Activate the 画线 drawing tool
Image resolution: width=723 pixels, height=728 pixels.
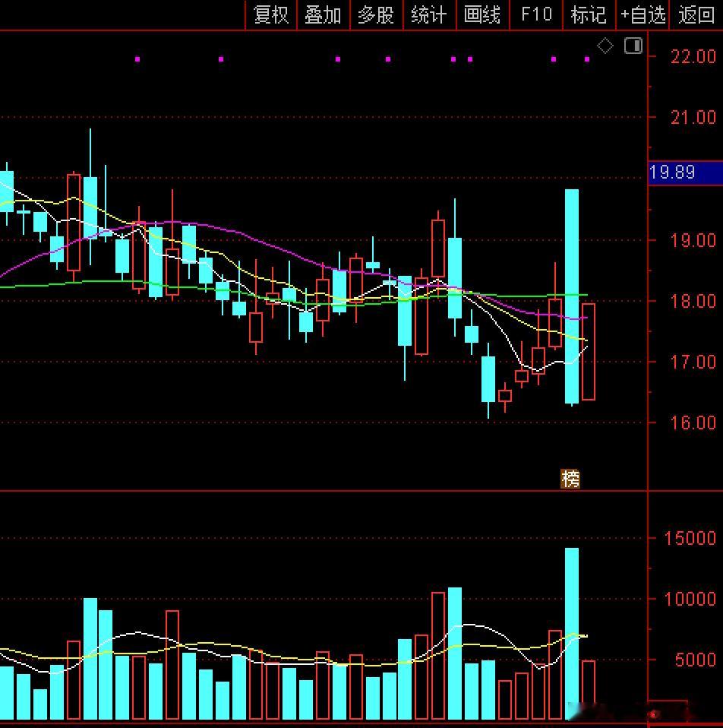(482, 15)
